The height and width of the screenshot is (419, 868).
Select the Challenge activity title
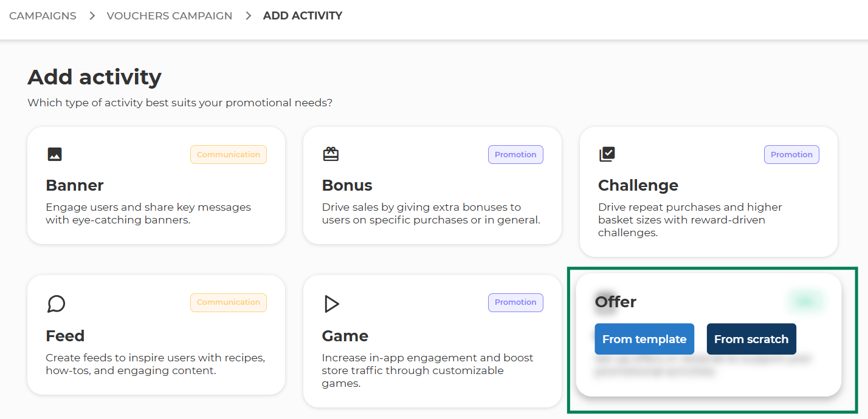[638, 185]
